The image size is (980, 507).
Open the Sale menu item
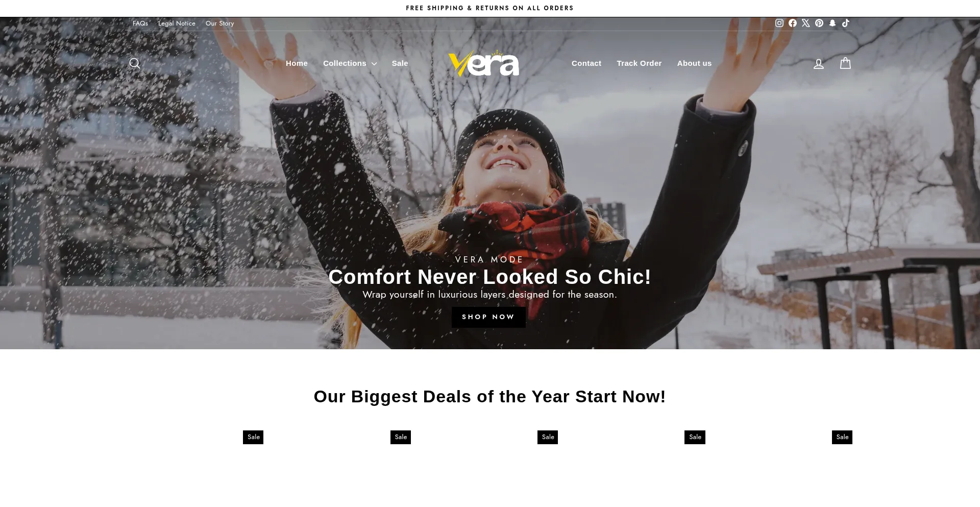click(400, 63)
